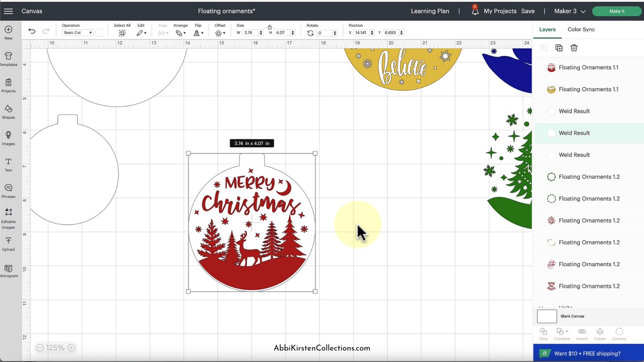The height and width of the screenshot is (362, 644).
Task: Expand the collapsed group in Layers list
Action: click(541, 307)
